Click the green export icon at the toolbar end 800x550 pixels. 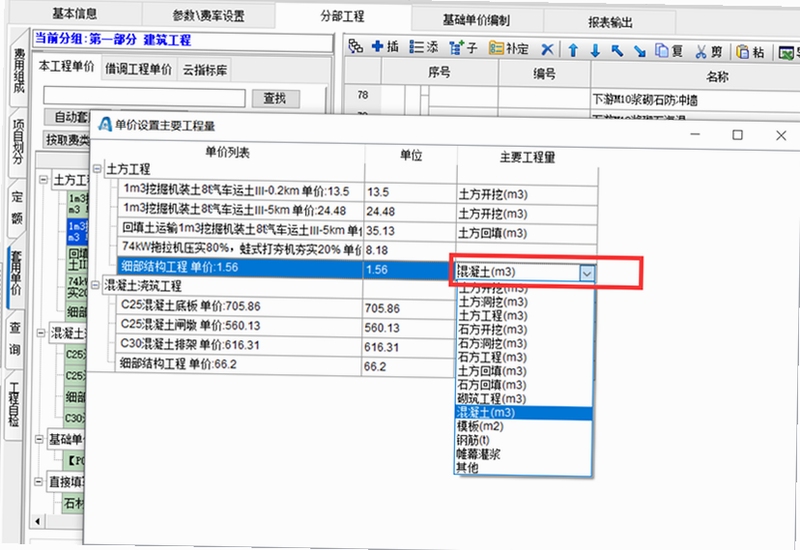click(x=788, y=53)
